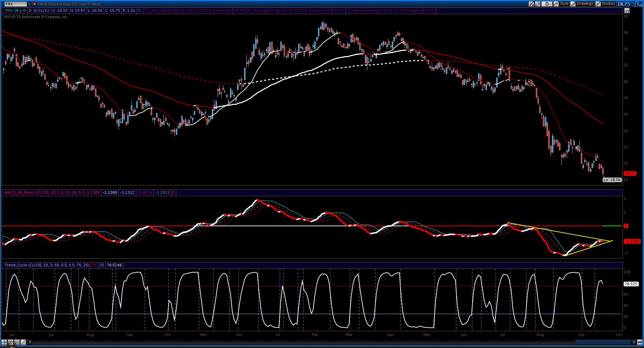Click the Lo: 18.56 low price label
The width and height of the screenshot is (644, 348).
click(x=612, y=180)
